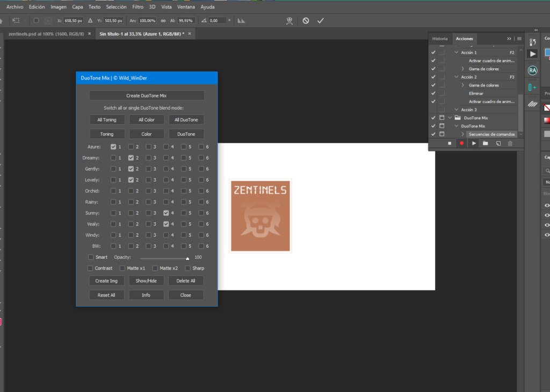This screenshot has height=392, width=550.
Task: Click the red gradient swatch in right panel
Action: 547,121
